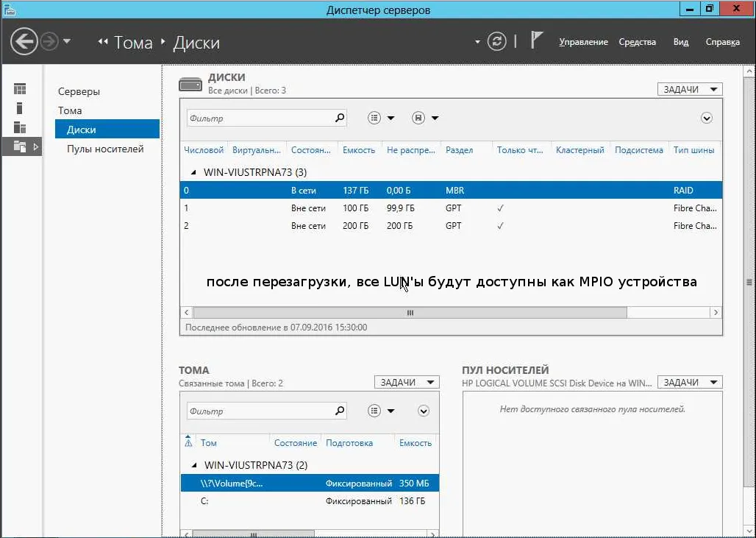The image size is (756, 538).
Task: Click the forward navigation arrow
Action: (x=49, y=41)
